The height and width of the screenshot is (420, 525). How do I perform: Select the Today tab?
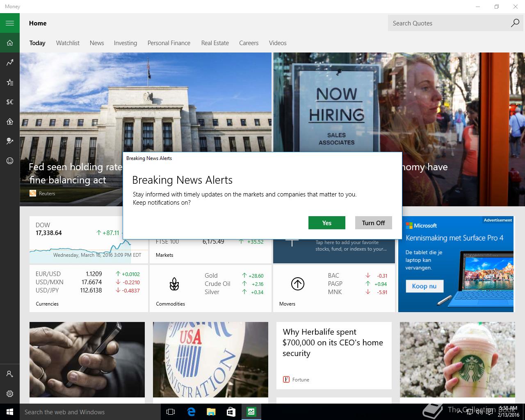[37, 43]
